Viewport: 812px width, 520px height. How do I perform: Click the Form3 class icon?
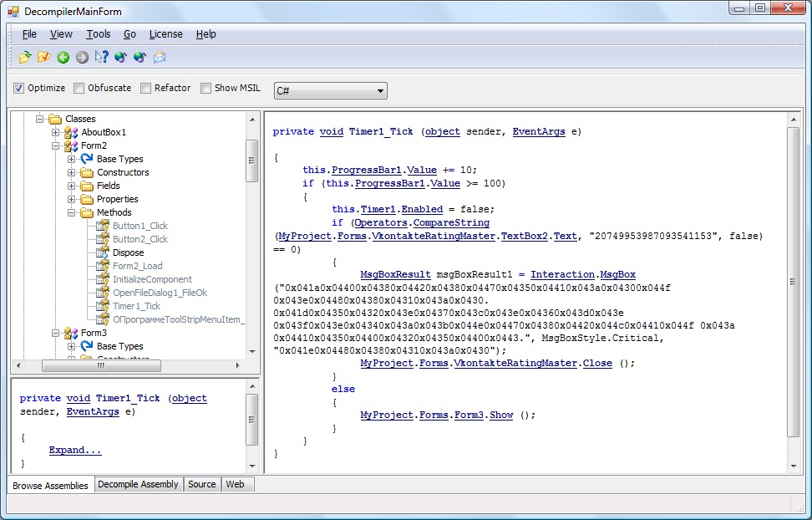pyautogui.click(x=71, y=333)
